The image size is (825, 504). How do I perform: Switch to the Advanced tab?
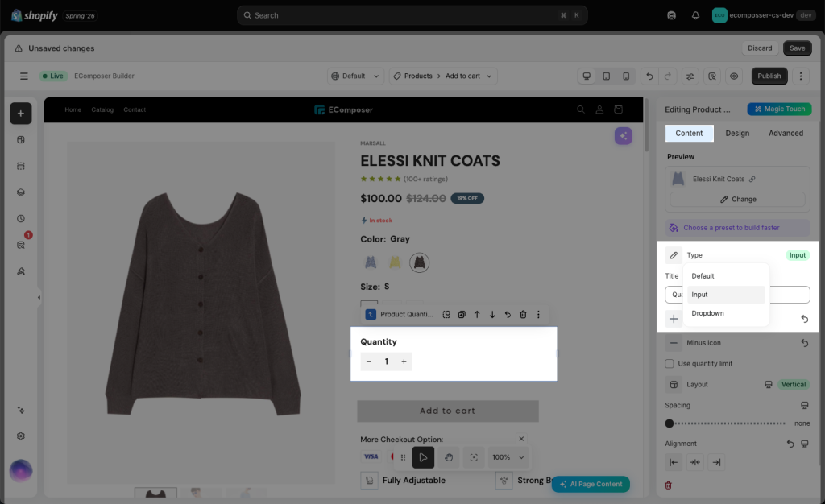pos(786,134)
